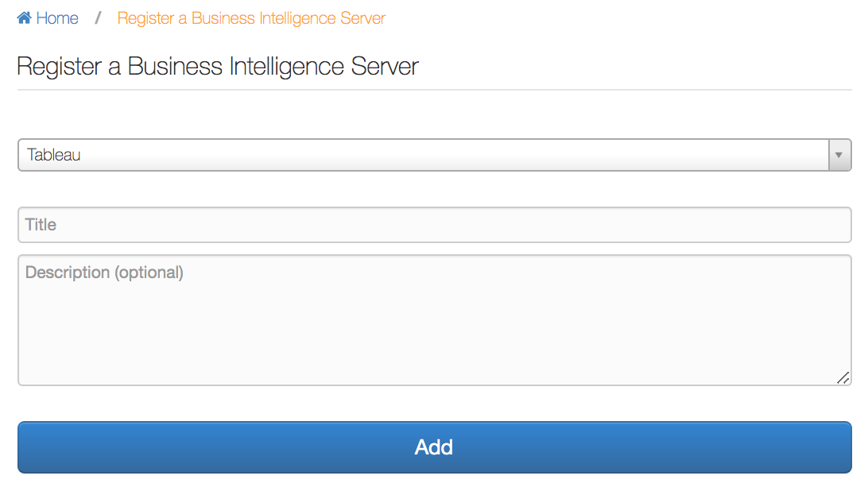868x491 pixels.
Task: Go to Home via breadcrumb link
Action: pyautogui.click(x=48, y=18)
